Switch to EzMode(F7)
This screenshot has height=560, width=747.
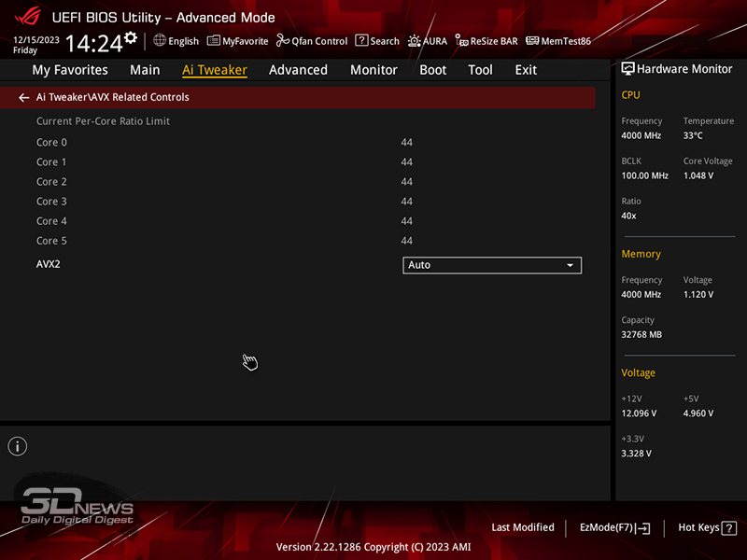tap(615, 528)
